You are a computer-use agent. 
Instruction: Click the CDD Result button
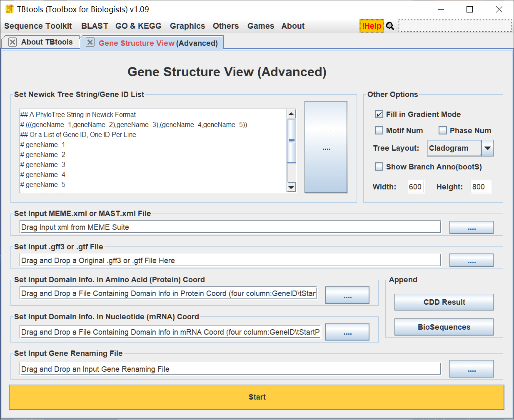(x=444, y=302)
